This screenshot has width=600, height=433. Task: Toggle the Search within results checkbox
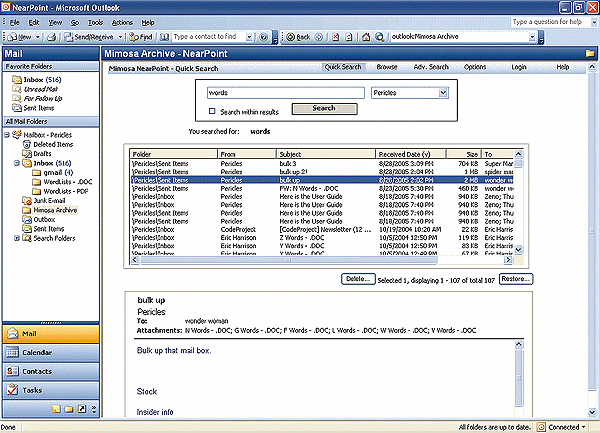pos(212,111)
